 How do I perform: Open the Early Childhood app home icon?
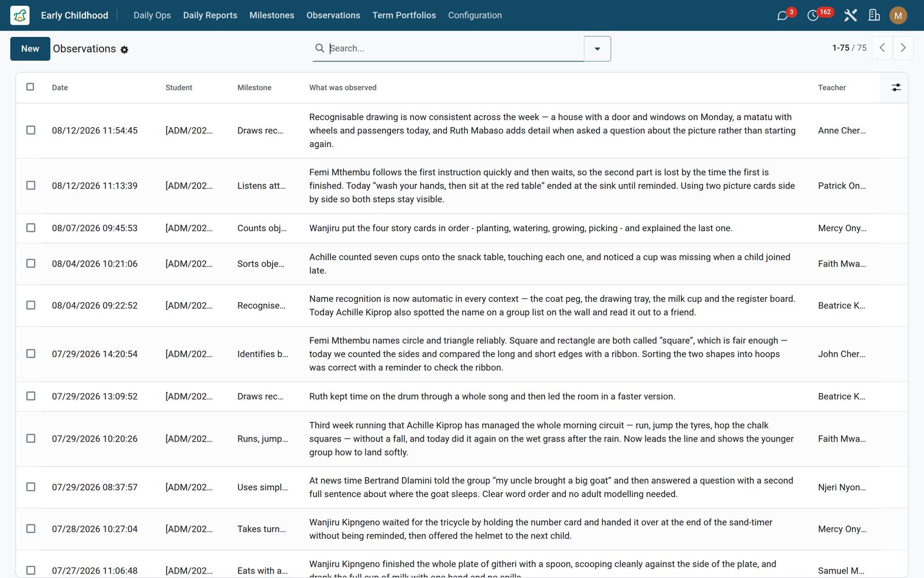click(20, 16)
